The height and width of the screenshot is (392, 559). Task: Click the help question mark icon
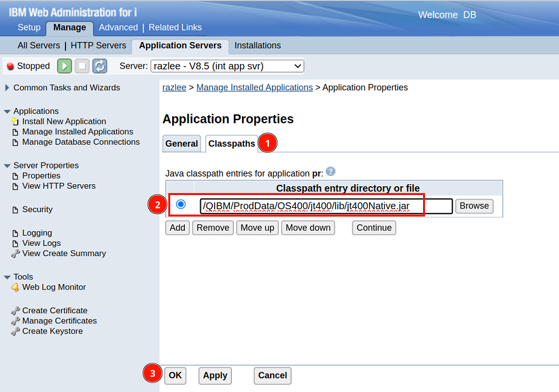[330, 172]
